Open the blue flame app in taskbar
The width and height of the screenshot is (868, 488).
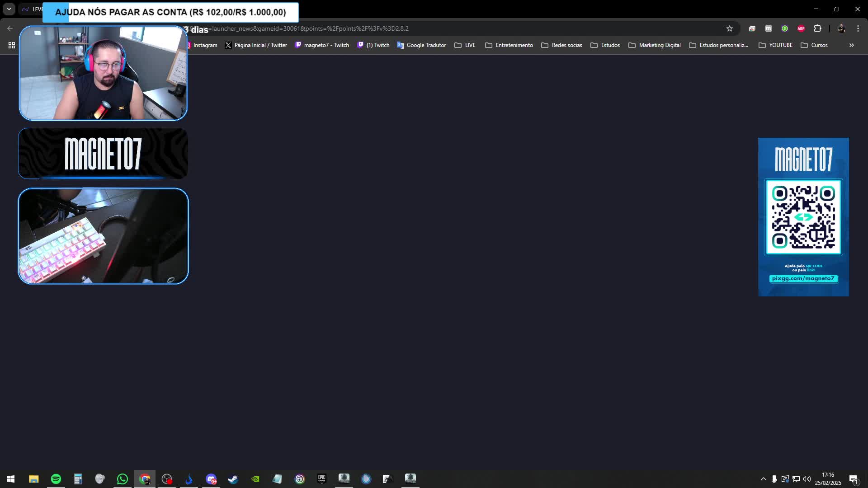pos(189,479)
